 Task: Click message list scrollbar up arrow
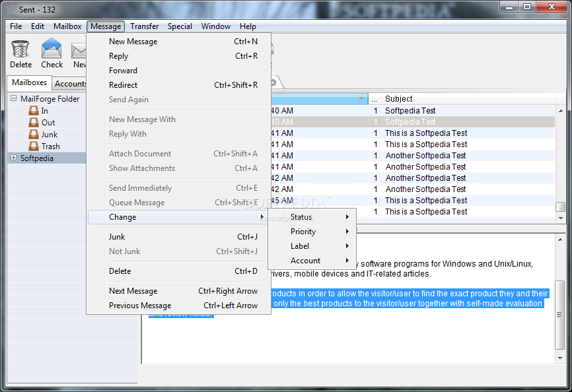click(x=561, y=111)
